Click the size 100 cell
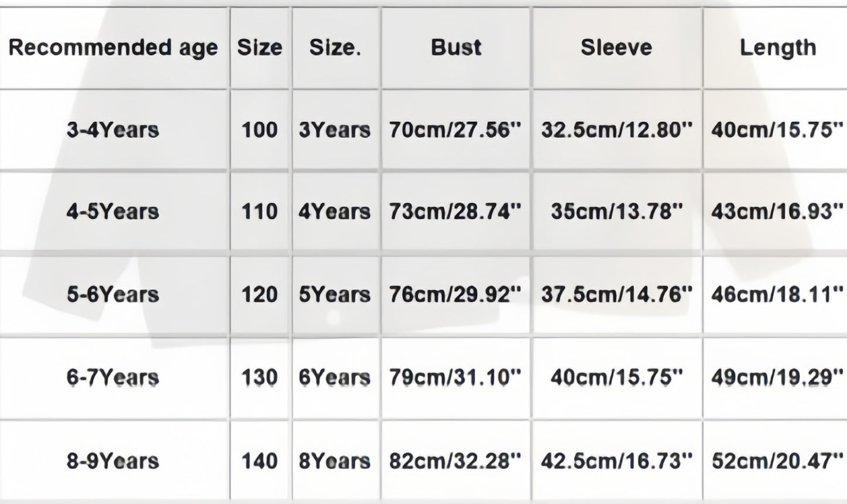This screenshot has width=847, height=504. coord(260,130)
